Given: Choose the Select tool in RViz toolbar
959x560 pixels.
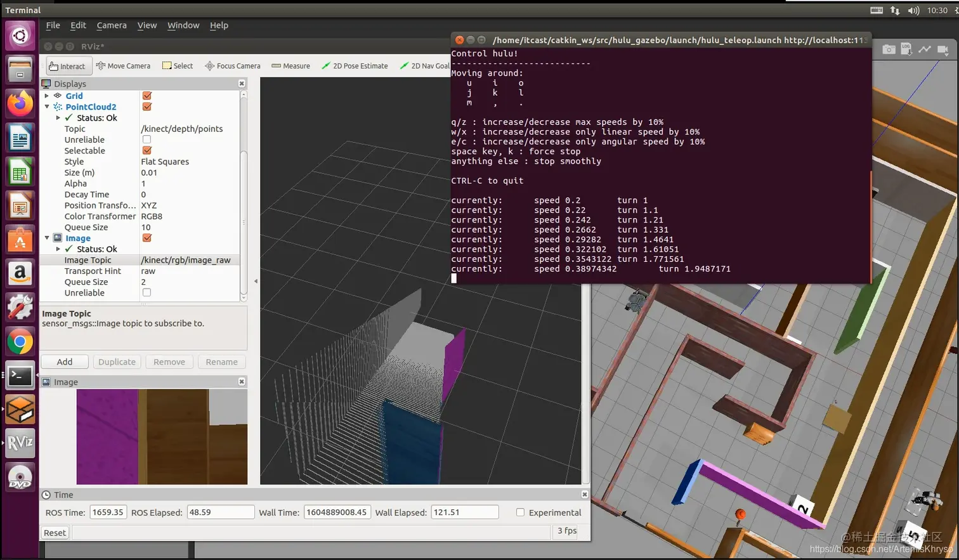Looking at the screenshot, I should point(178,66).
